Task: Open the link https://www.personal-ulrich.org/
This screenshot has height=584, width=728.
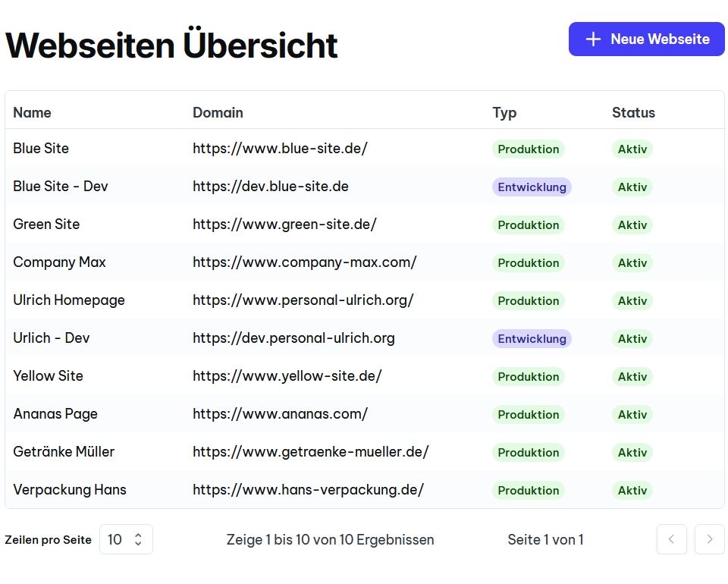Action: 303,300
